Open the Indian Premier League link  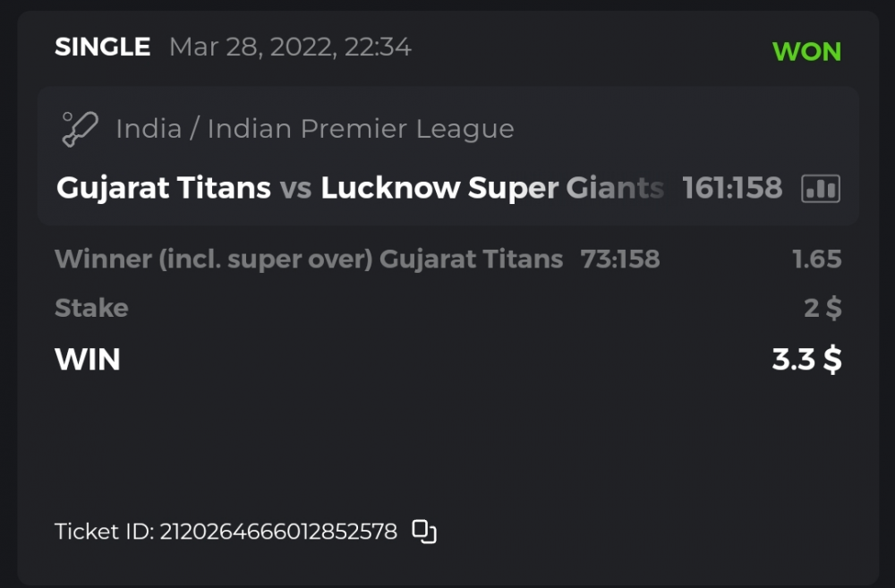coord(361,129)
